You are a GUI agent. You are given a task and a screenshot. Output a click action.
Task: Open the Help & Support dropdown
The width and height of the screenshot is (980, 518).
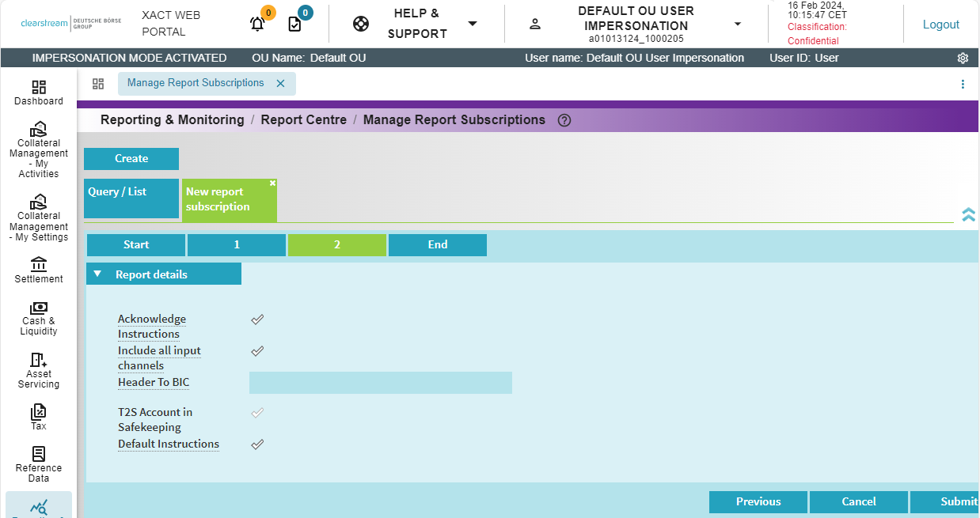[473, 24]
